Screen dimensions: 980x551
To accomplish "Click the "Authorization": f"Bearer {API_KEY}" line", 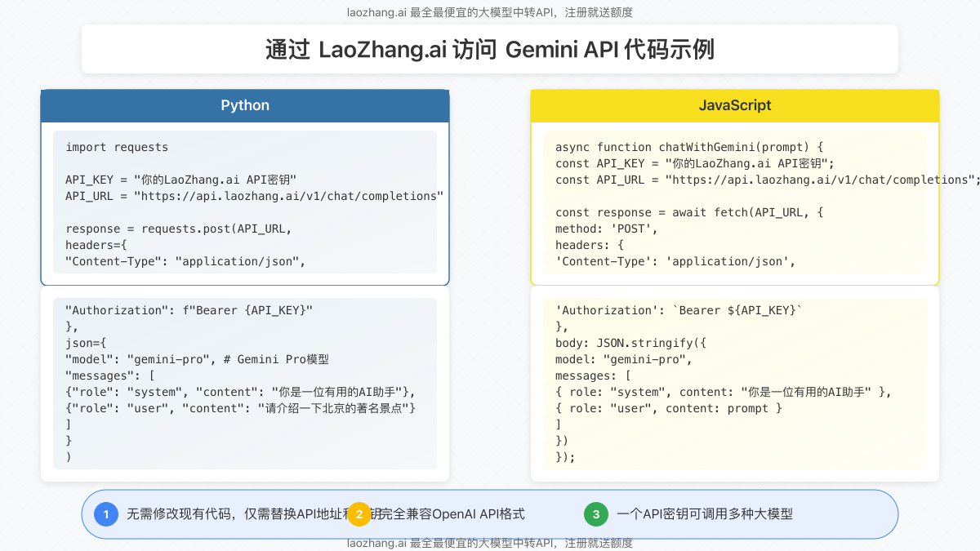I will tap(189, 310).
